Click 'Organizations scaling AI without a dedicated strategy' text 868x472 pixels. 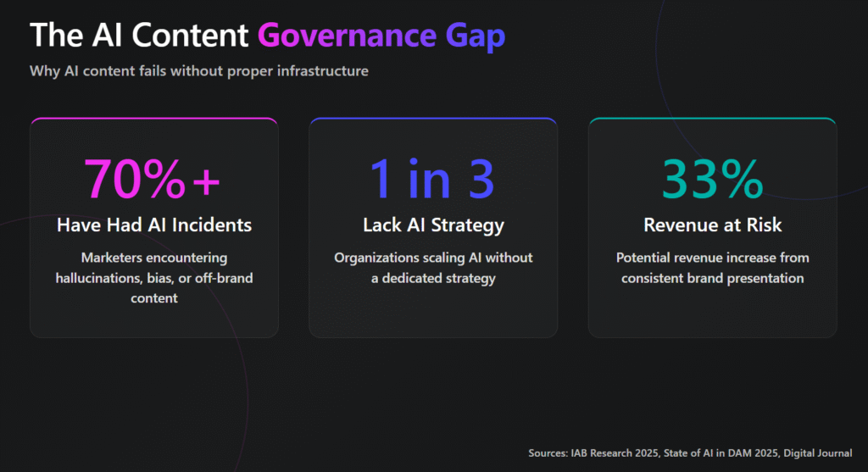[433, 268]
